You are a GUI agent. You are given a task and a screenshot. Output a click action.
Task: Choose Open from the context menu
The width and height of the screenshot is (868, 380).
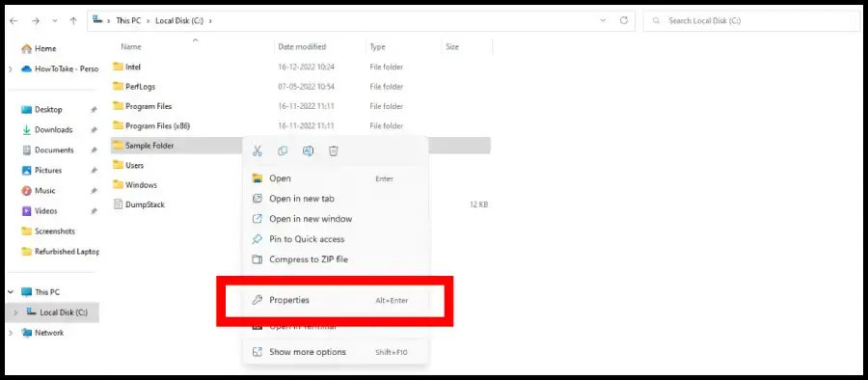(336, 178)
